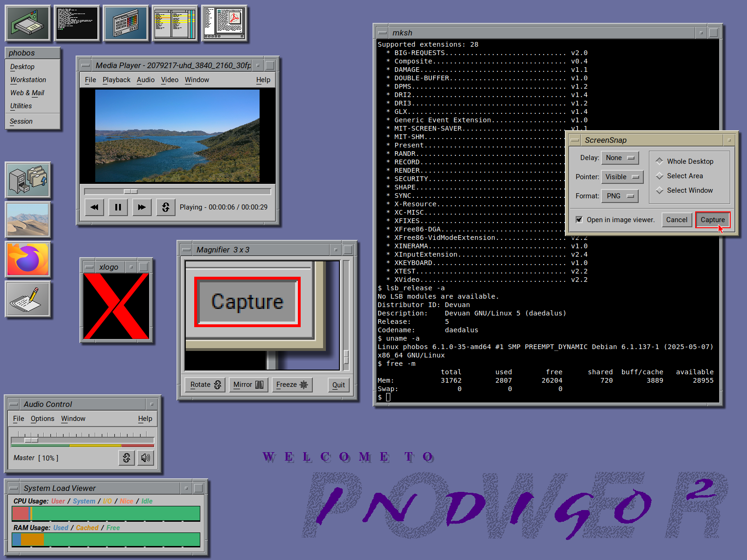Open the Format PNG dropdown
The width and height of the screenshot is (747, 560).
(620, 196)
